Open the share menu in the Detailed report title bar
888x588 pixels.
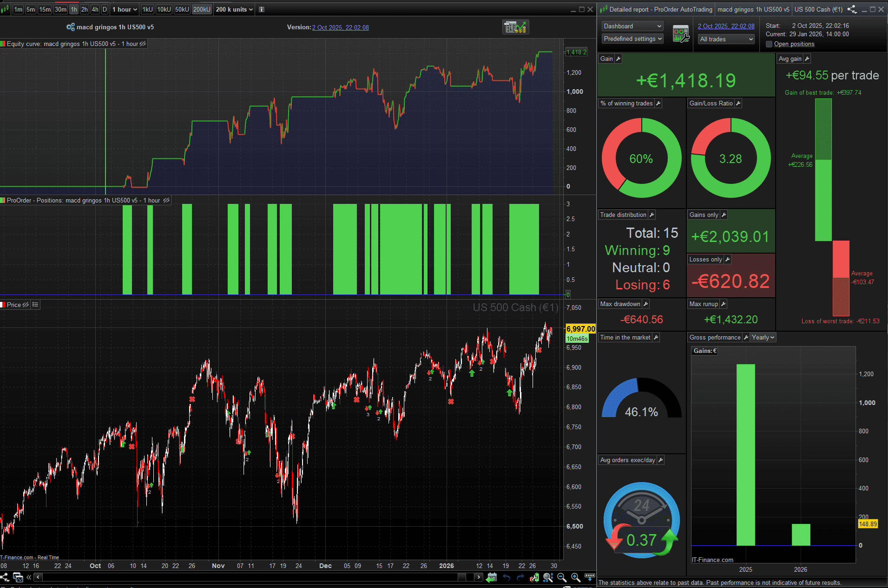click(851, 9)
